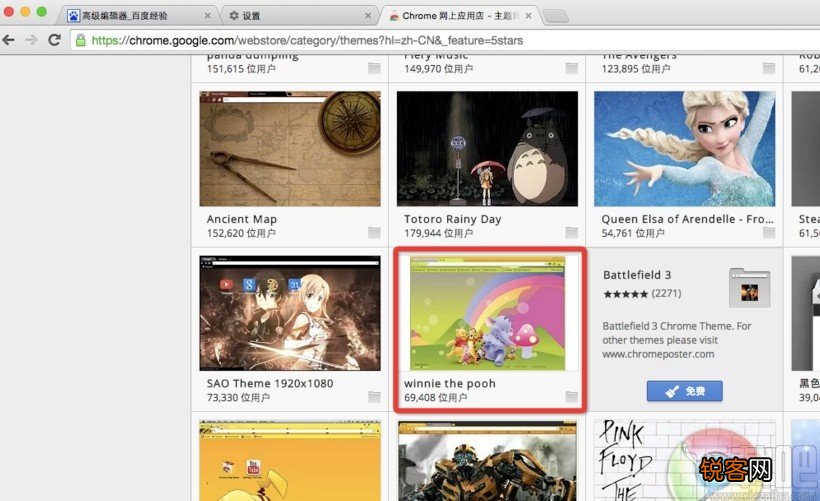Close the Chrome 网上应用店 tab
820x501 pixels.
(x=529, y=16)
